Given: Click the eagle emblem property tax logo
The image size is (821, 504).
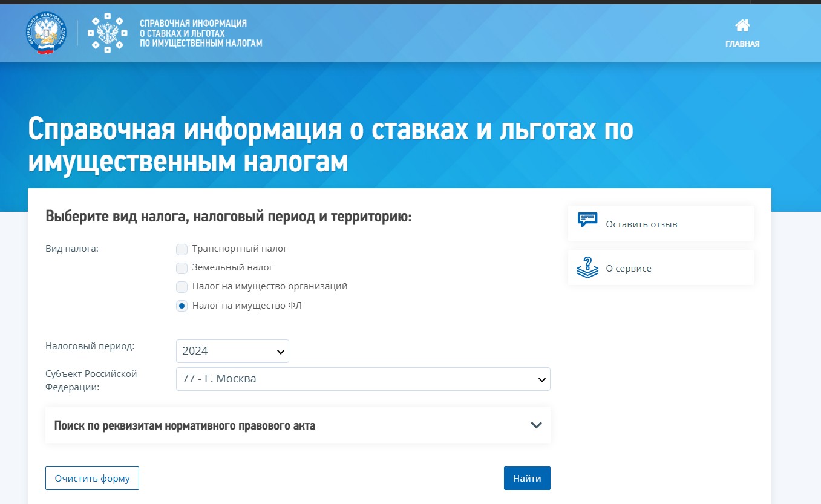Looking at the screenshot, I should pyautogui.click(x=108, y=33).
